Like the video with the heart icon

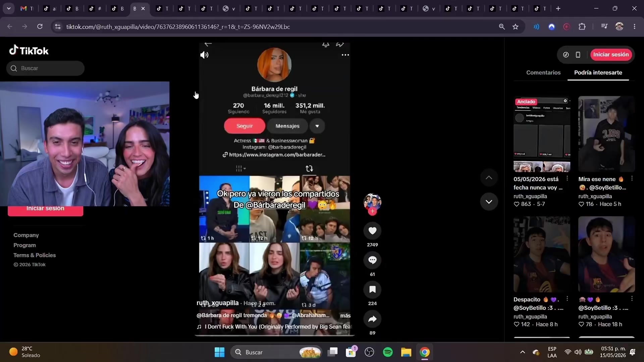(372, 231)
